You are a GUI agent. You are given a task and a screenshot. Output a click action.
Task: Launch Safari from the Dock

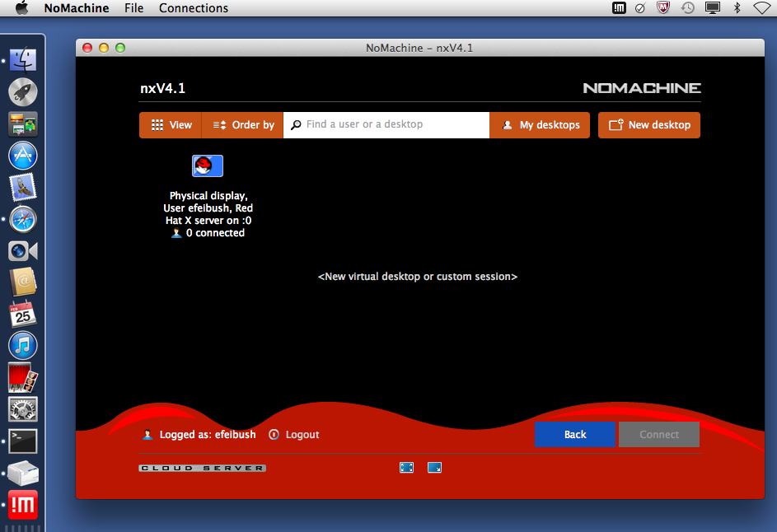click(x=23, y=219)
